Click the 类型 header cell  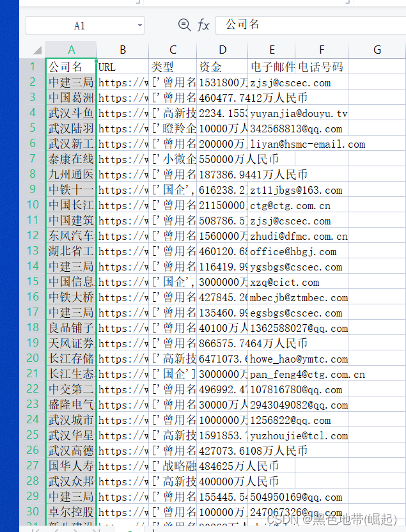173,67
